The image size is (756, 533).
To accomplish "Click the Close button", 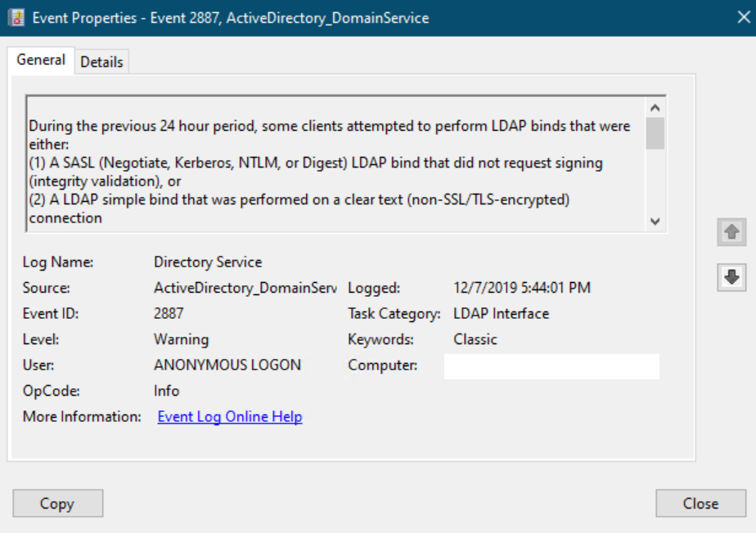I will coord(700,504).
